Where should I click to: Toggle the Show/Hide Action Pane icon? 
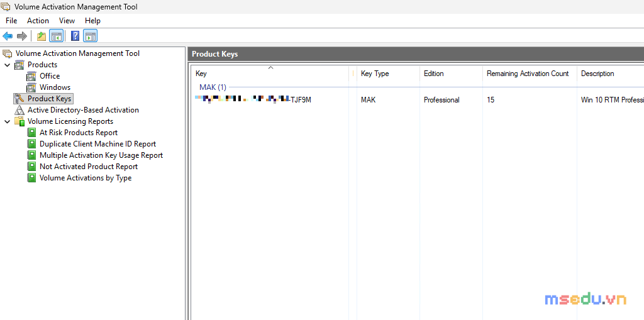(x=91, y=36)
